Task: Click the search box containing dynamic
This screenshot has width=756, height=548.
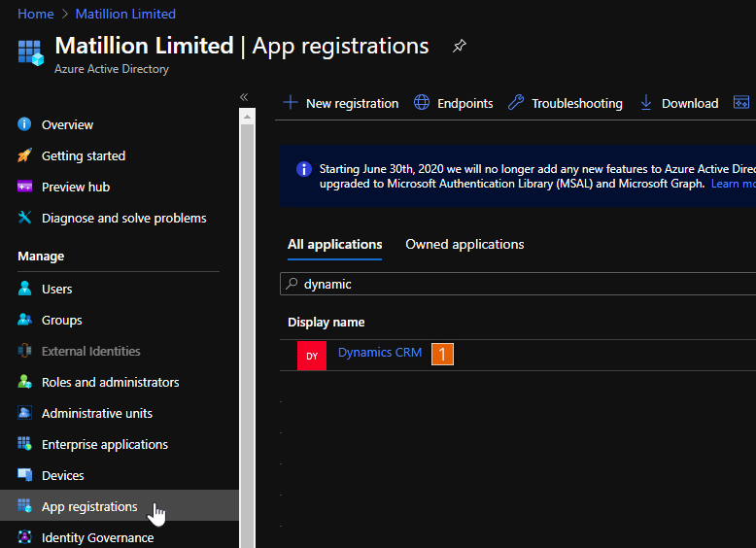Action: pyautogui.click(x=518, y=284)
